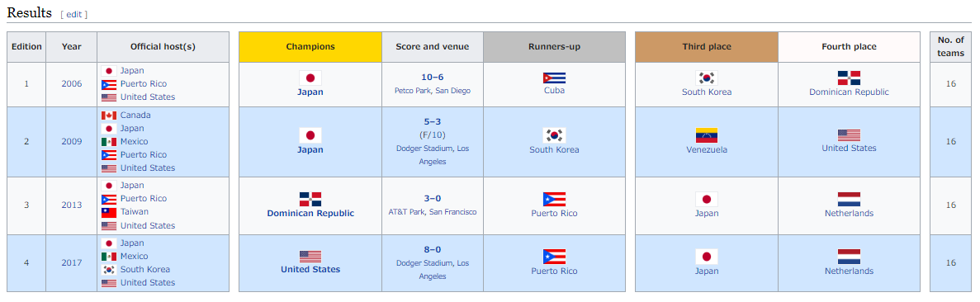This screenshot has width=980, height=302.
Task: Click the Taiwan flag in 2013 hosts list
Action: 109,213
